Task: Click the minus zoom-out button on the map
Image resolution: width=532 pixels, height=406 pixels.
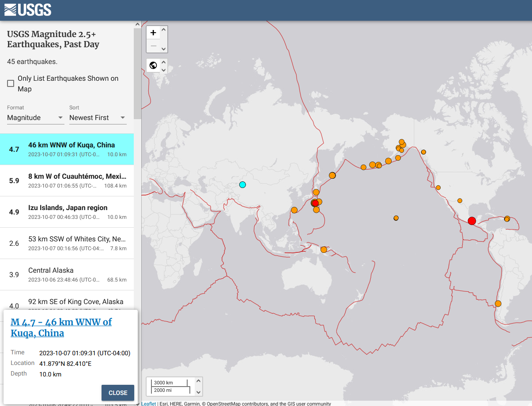Action: click(153, 45)
